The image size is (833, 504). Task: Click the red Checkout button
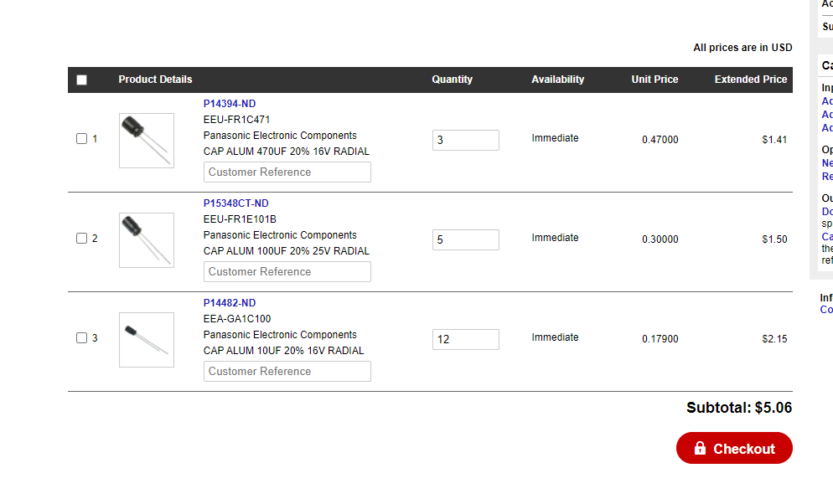pyautogui.click(x=734, y=449)
